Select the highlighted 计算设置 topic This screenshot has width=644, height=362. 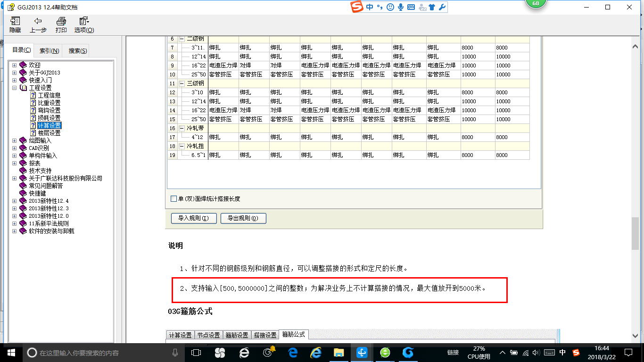coord(49,125)
